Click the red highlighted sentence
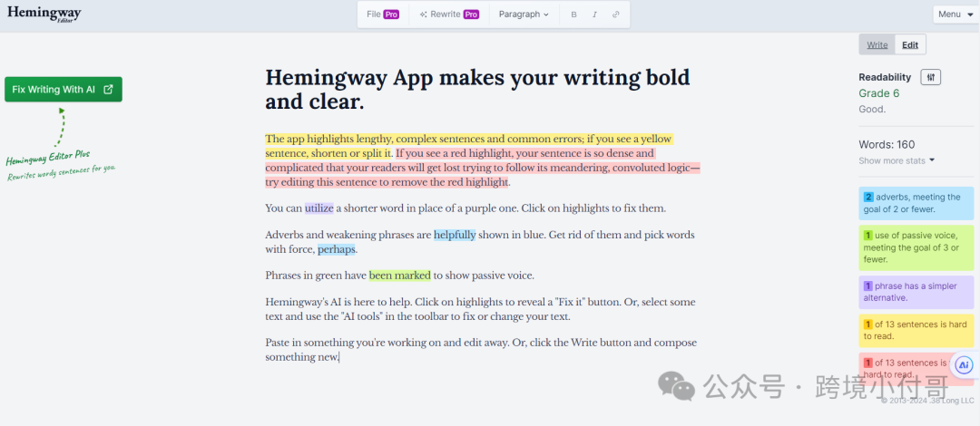This screenshot has height=426, width=980. coord(481,168)
